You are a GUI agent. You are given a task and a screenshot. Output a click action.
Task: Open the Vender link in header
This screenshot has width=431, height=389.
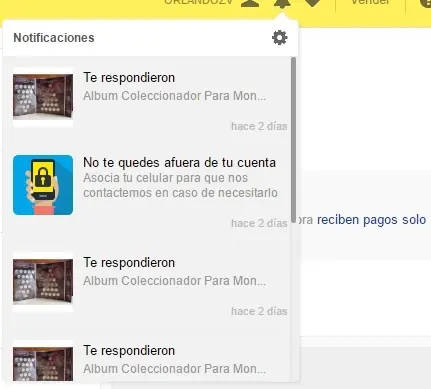(370, 2)
